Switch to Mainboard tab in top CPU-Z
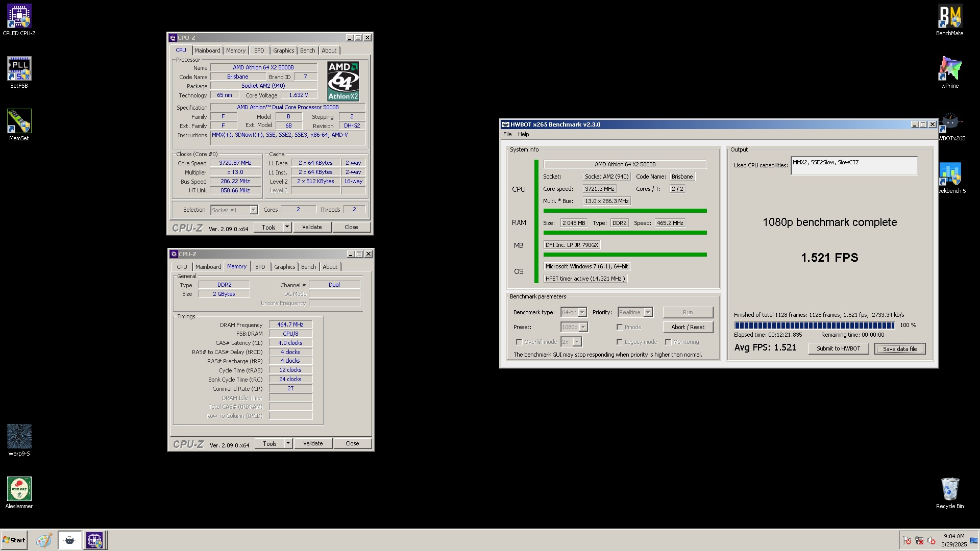 207,51
